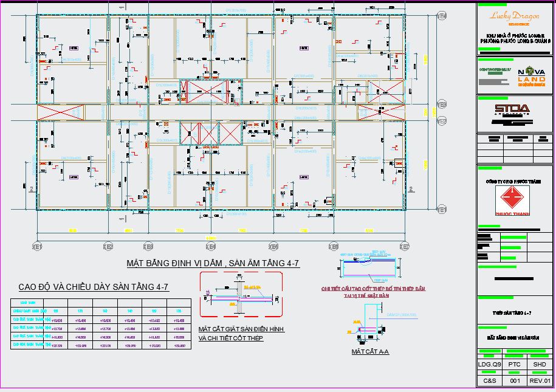Select grid bubble XE4 below the plan
556x392 pixels.
211,247
